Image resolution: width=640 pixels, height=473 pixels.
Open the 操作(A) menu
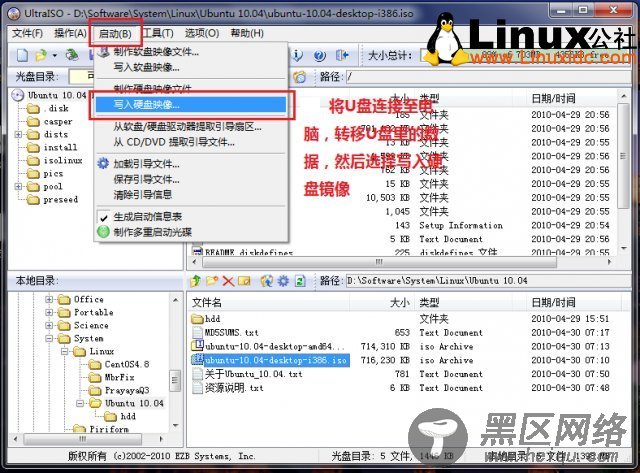[x=70, y=33]
